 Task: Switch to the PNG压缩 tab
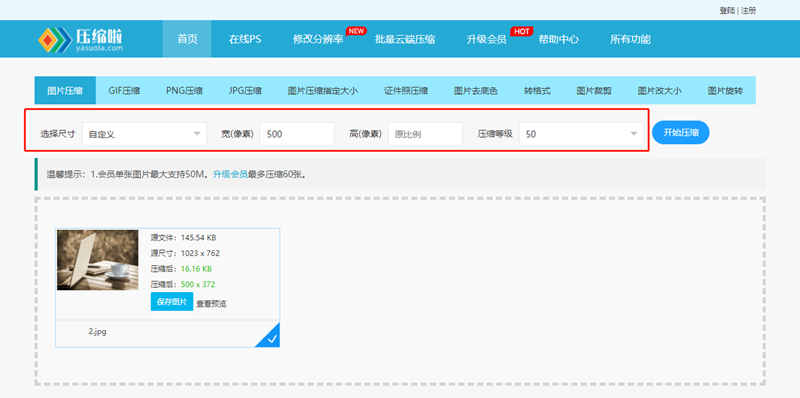(184, 91)
